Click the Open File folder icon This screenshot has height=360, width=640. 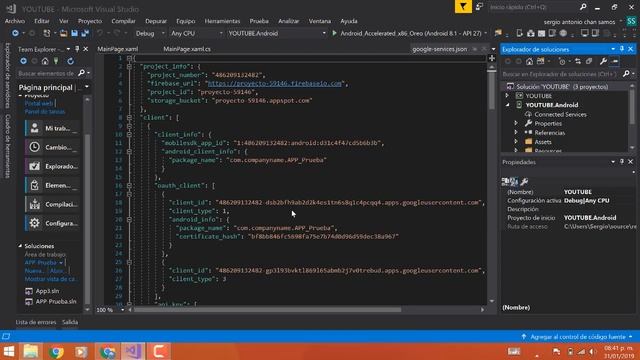click(63, 33)
